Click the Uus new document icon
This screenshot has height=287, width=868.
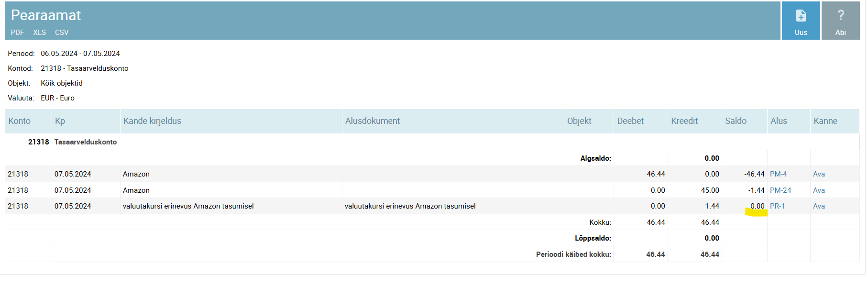tap(801, 16)
